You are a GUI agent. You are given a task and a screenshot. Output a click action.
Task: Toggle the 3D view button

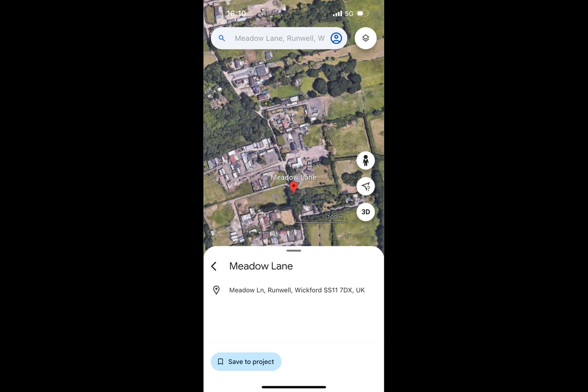click(x=365, y=212)
